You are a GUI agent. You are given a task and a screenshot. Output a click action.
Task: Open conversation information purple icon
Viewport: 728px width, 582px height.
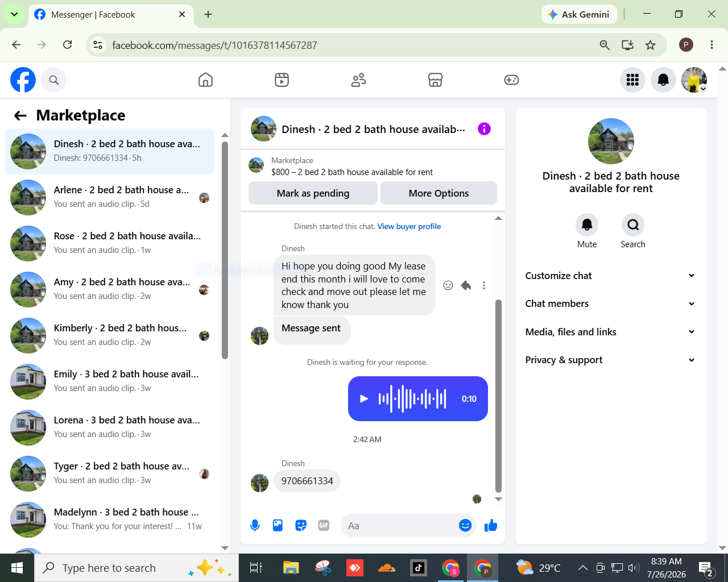tap(484, 129)
